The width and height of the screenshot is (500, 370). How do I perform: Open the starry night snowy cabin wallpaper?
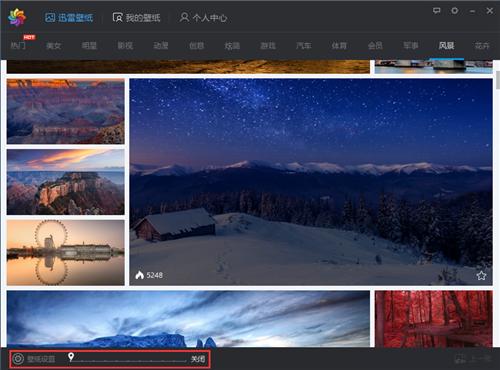pyautogui.click(x=311, y=182)
